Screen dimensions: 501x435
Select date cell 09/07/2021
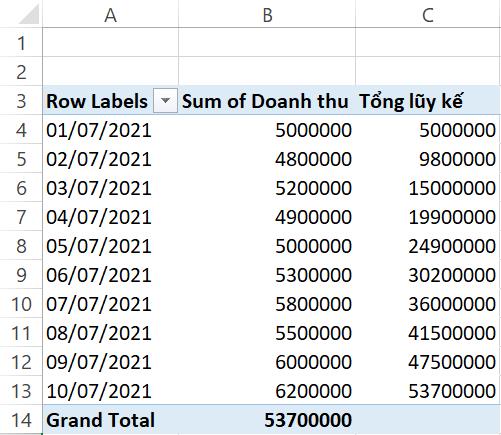click(x=110, y=362)
